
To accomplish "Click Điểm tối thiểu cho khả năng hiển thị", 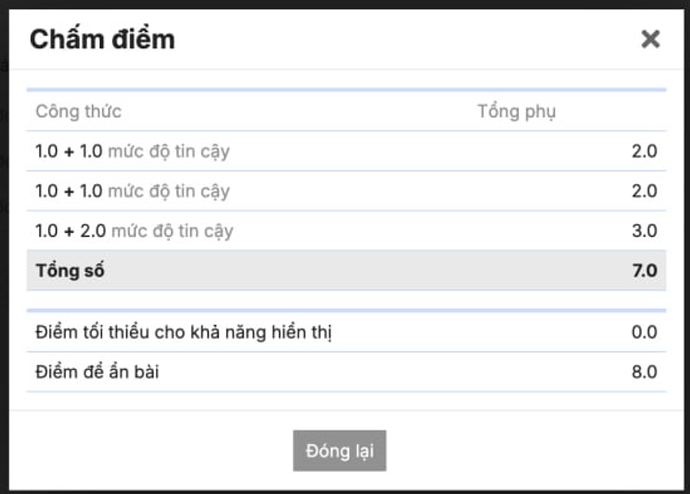I will [x=183, y=332].
